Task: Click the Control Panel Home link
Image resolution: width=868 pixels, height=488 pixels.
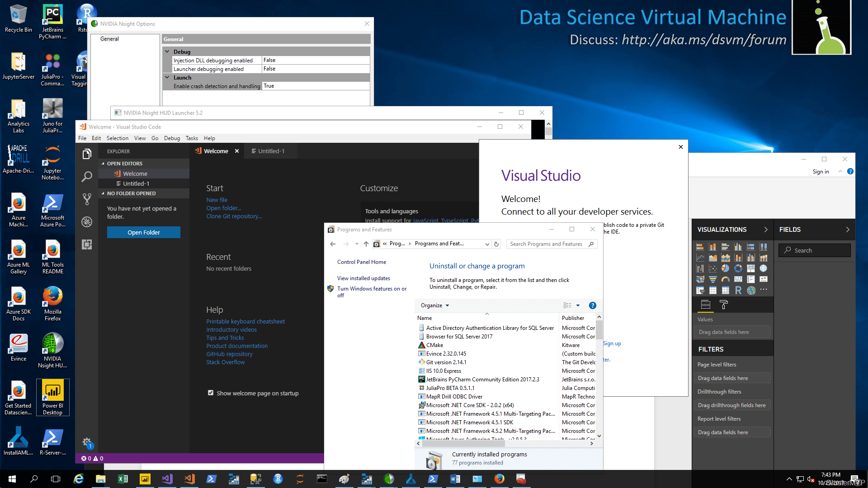Action: coord(362,262)
